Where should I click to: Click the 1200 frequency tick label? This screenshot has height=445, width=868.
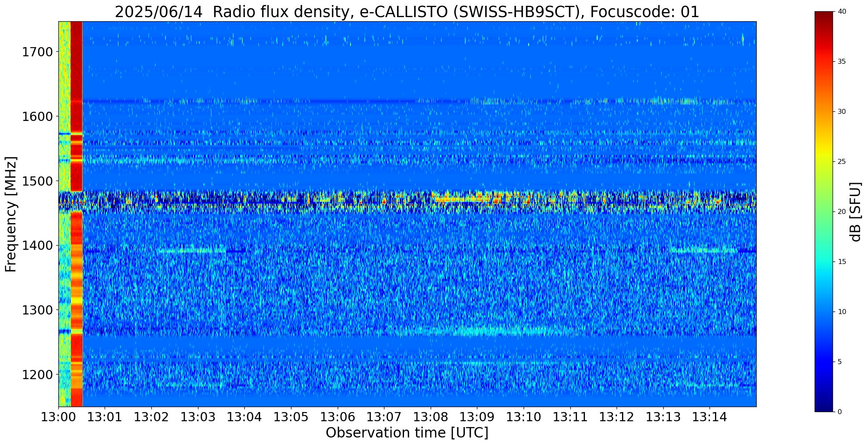pyautogui.click(x=38, y=375)
